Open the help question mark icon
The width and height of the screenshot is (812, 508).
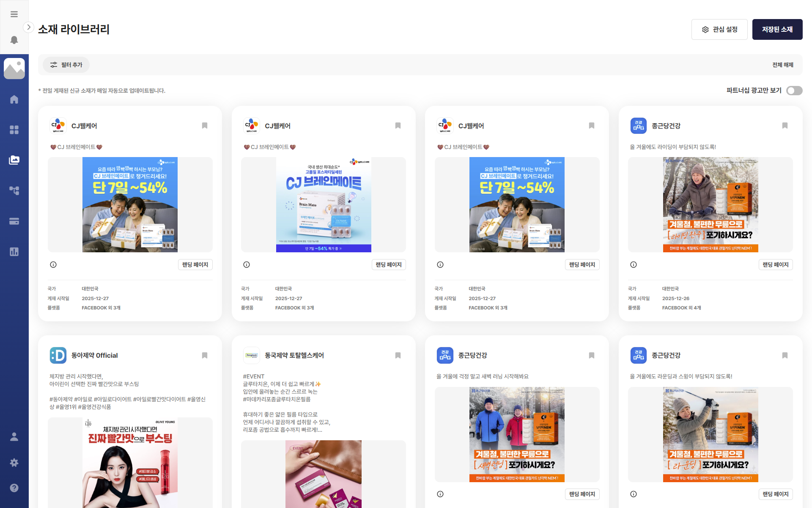tap(14, 488)
